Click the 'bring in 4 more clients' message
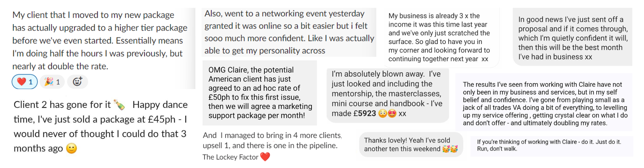Viewport: 644px width, 168px height. (272, 140)
